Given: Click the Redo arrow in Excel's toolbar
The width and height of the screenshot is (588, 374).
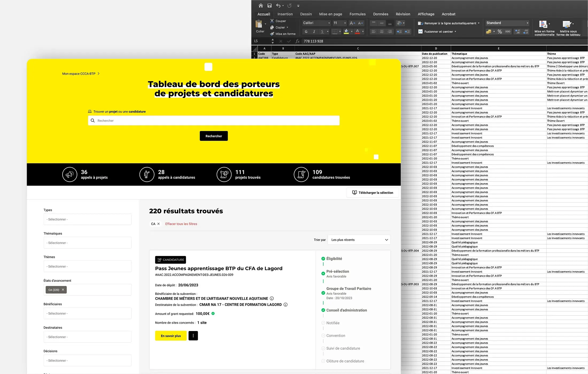Looking at the screenshot, I should point(289,6).
